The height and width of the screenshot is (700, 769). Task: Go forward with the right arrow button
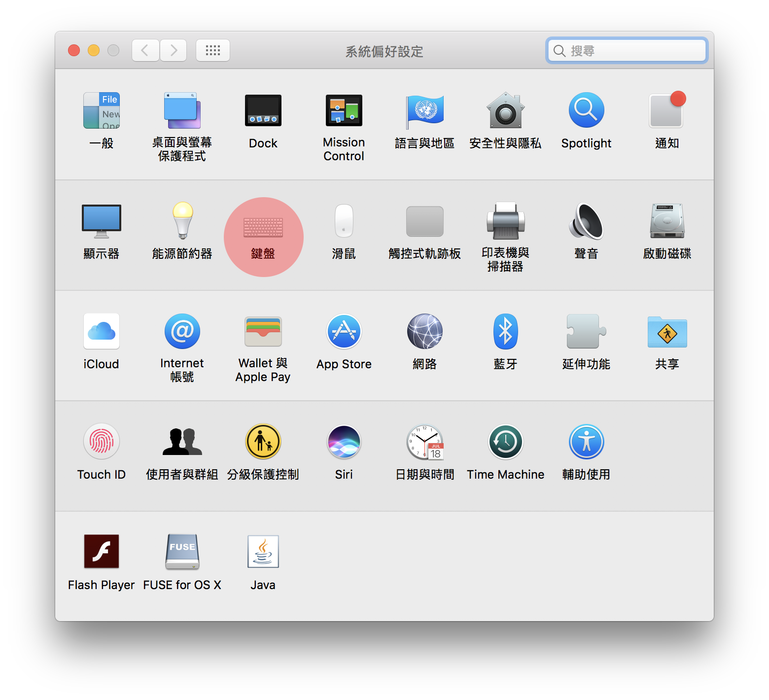(173, 50)
